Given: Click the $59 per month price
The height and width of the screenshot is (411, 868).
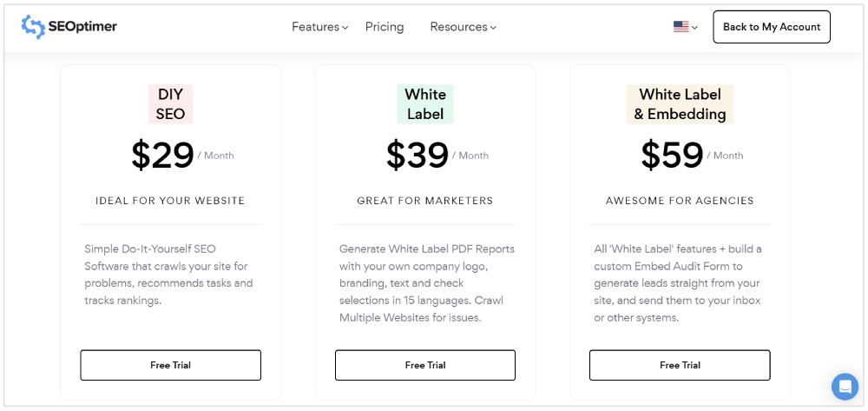Looking at the screenshot, I should (672, 155).
